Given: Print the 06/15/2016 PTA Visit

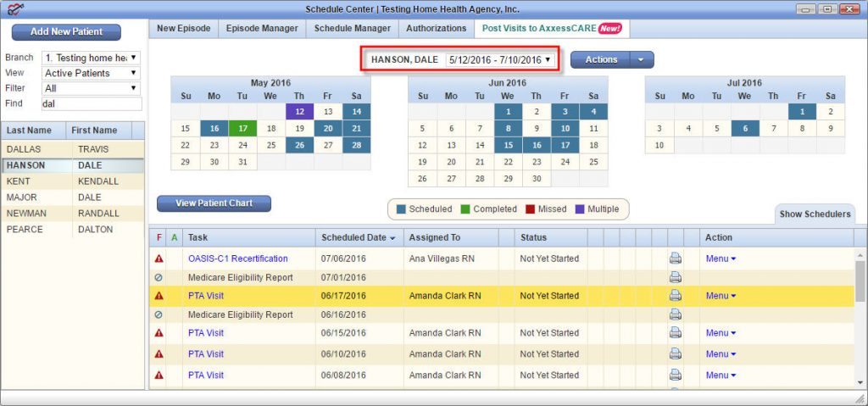Looking at the screenshot, I should coord(675,333).
